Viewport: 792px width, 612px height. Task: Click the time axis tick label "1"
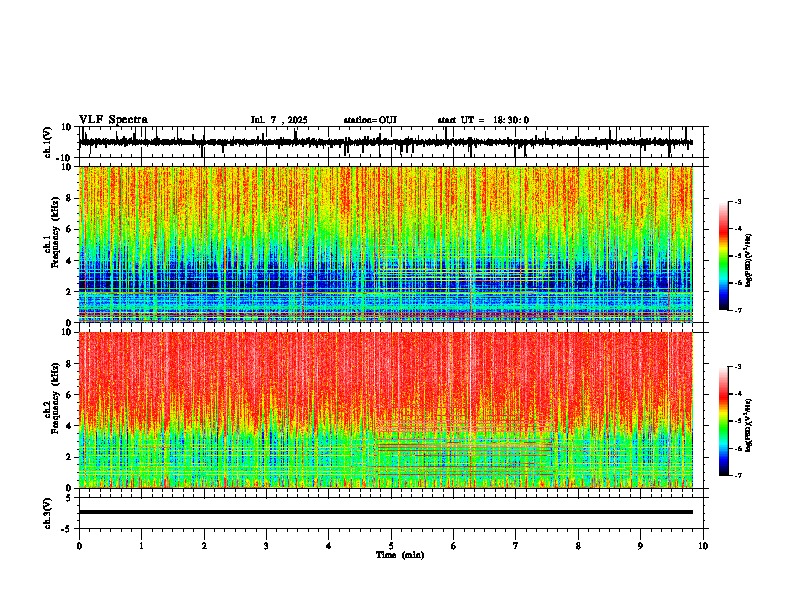[141, 546]
